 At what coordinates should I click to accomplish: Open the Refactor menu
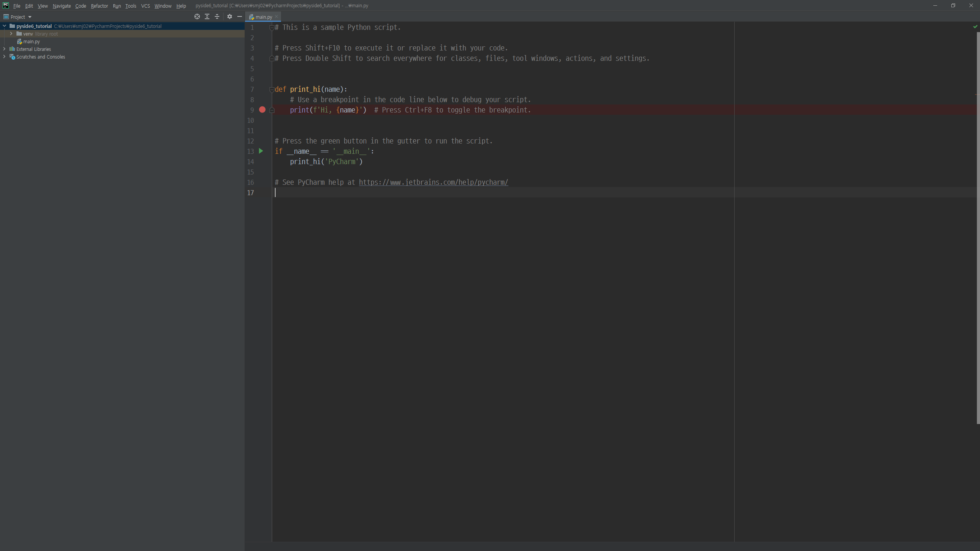[x=99, y=6]
